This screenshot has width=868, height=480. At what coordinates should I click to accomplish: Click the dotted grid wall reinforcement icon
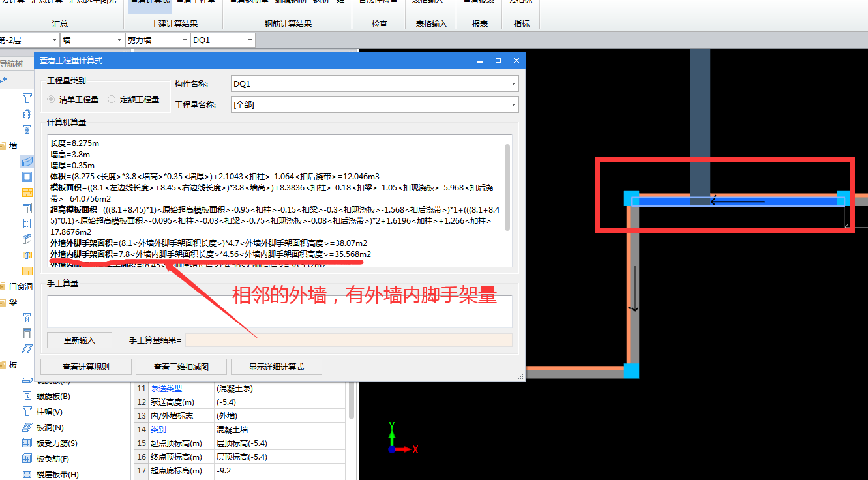coord(27,224)
